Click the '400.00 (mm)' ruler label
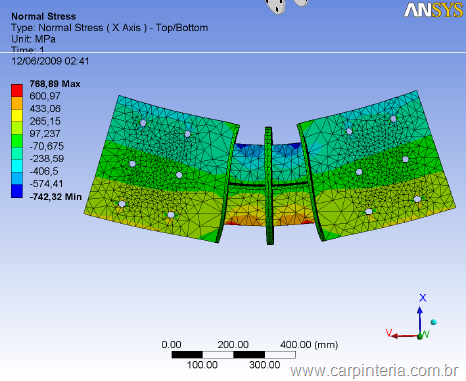The height and width of the screenshot is (381, 466). (309, 344)
